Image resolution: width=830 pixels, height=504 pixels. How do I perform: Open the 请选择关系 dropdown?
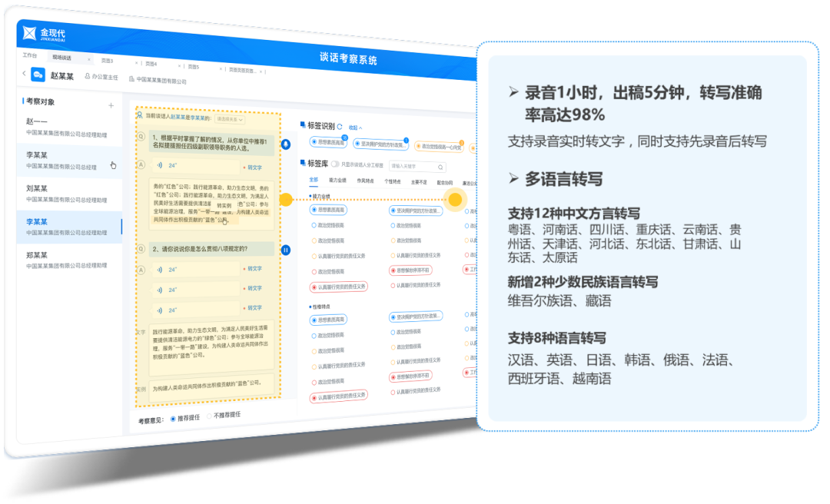230,119
